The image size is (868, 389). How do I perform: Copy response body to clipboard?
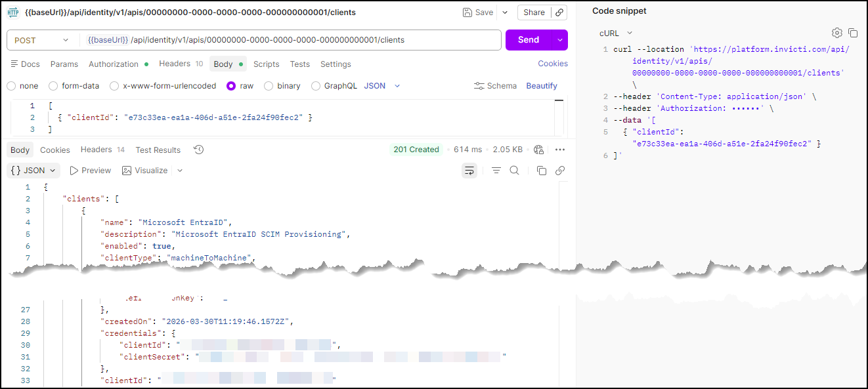[542, 171]
